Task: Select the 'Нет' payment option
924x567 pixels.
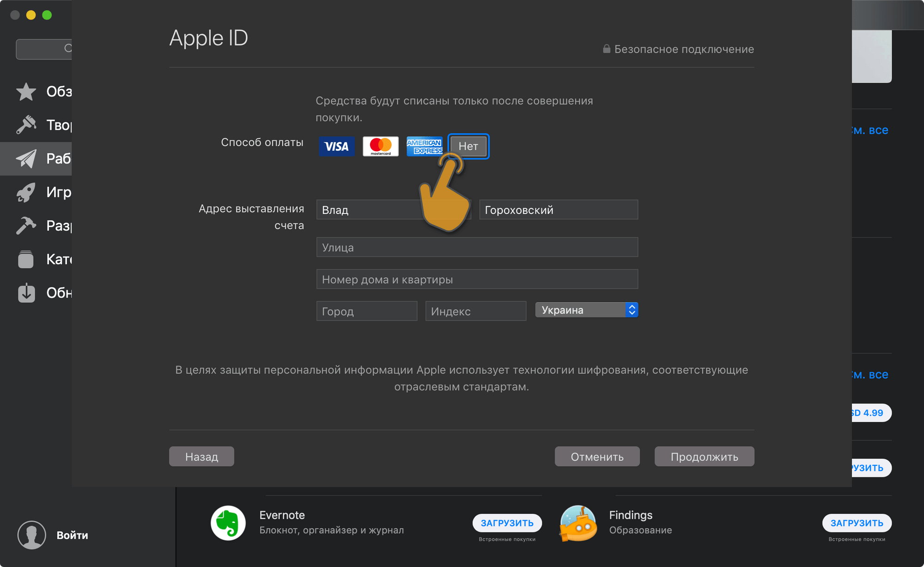Action: pos(468,146)
